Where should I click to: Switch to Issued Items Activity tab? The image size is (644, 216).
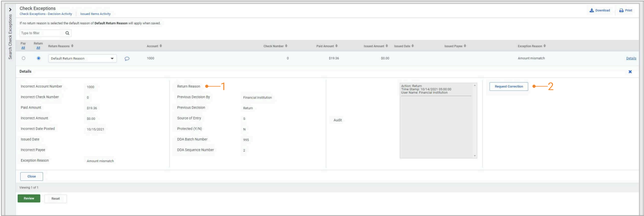(x=96, y=14)
